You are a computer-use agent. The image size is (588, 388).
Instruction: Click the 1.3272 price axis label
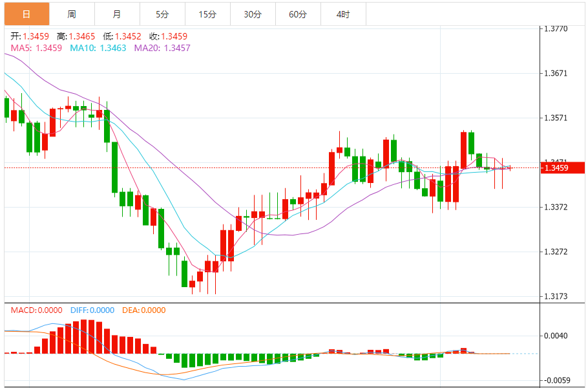pos(556,252)
